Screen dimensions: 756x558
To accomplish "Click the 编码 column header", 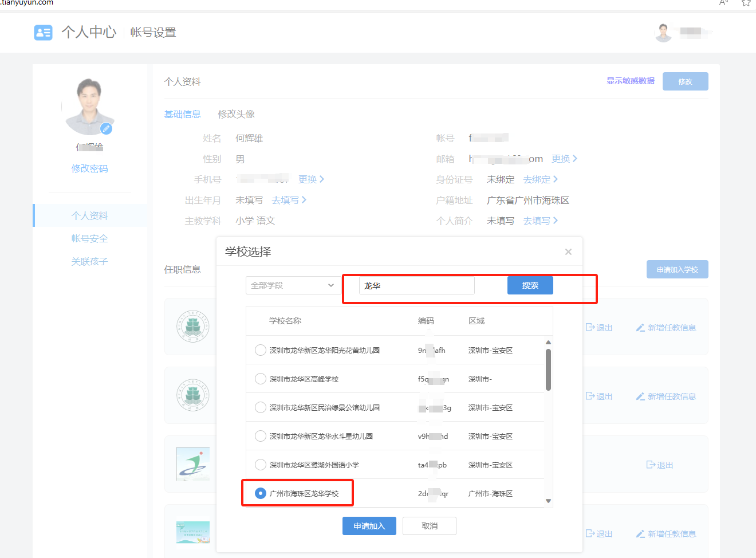I will coord(426,321).
